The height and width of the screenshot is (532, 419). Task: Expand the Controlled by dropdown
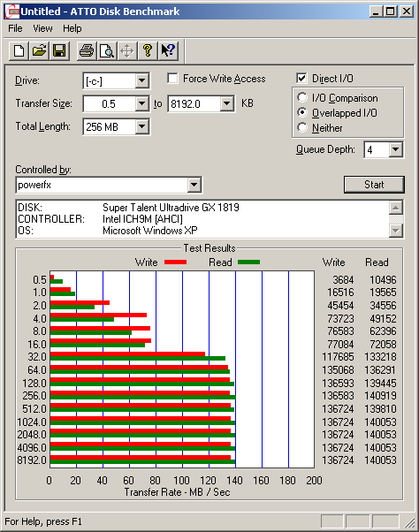194,185
